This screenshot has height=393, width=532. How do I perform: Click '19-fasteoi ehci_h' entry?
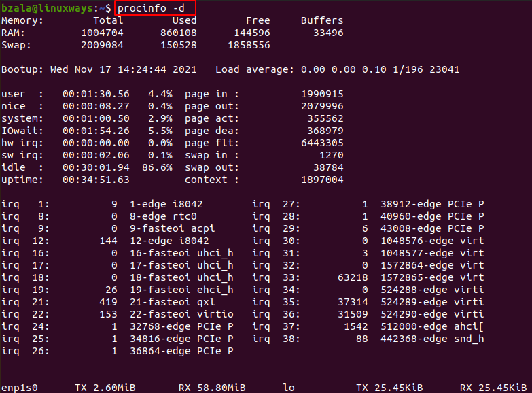click(x=181, y=290)
